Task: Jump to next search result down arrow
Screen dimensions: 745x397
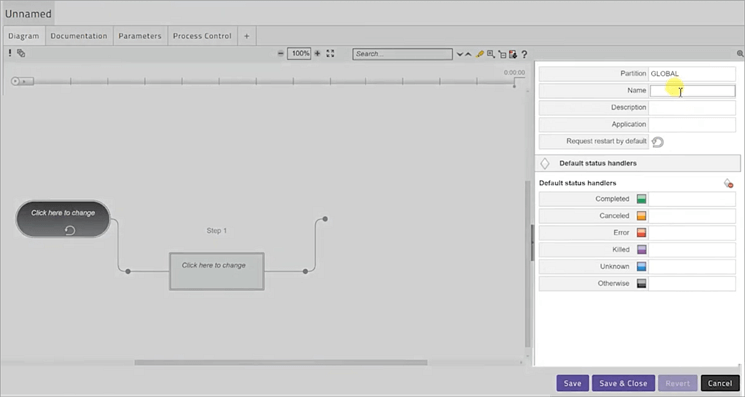Action: [459, 54]
